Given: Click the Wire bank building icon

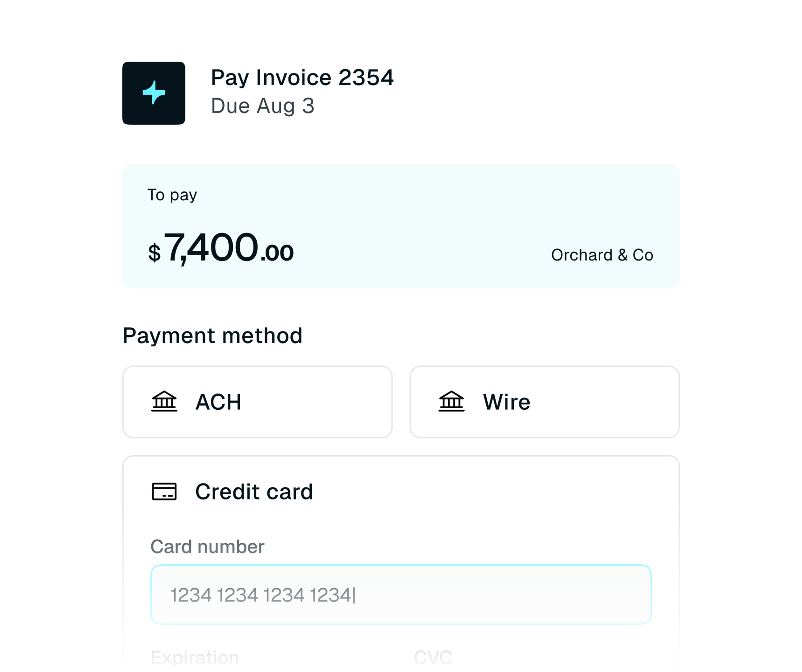Looking at the screenshot, I should 451,401.
